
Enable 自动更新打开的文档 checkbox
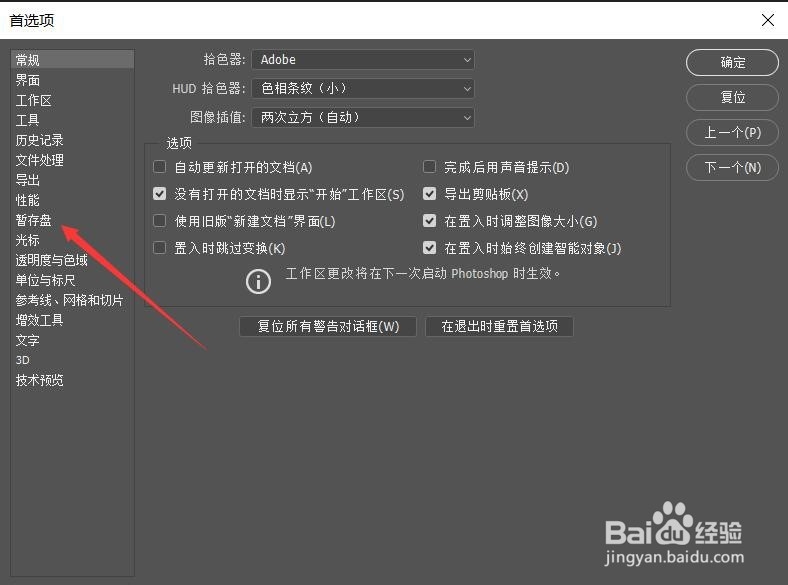click(x=160, y=167)
